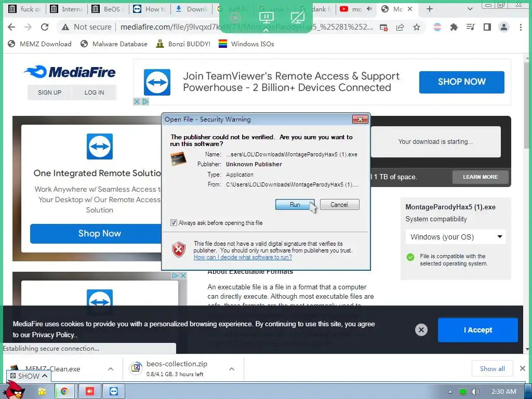The height and width of the screenshot is (399, 532).
Task: Cancel the Security Warning dialog
Action: 339,205
